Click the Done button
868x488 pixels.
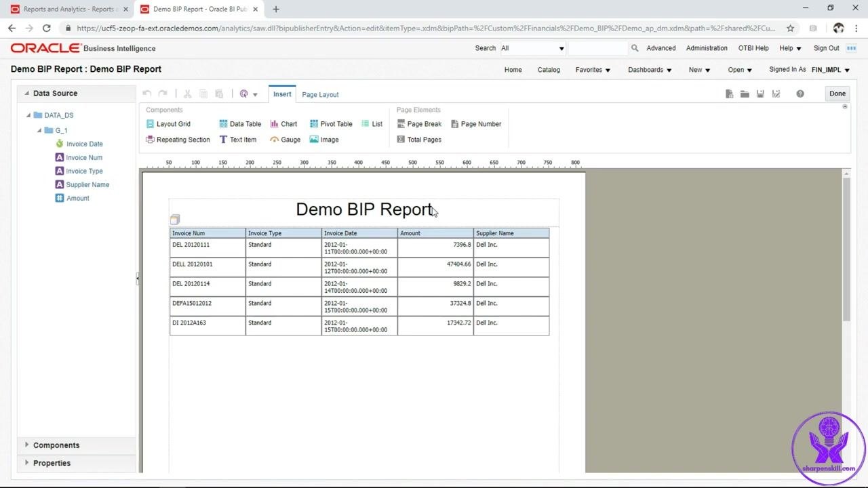837,94
